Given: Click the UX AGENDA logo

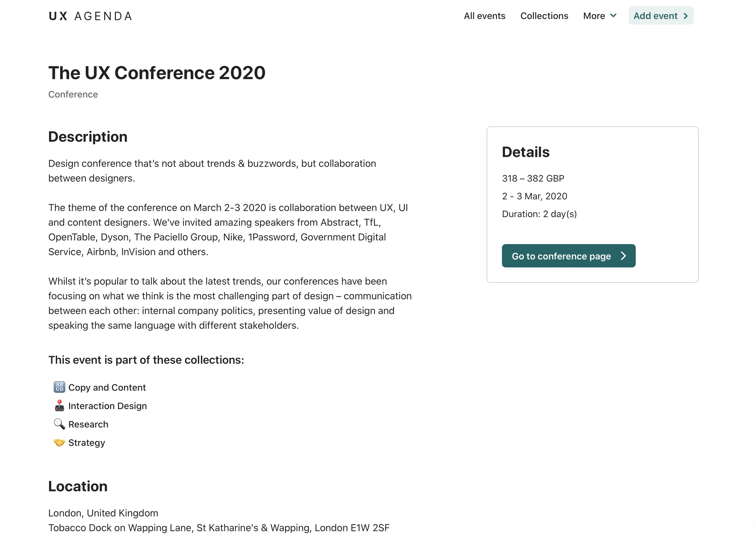Looking at the screenshot, I should pos(90,16).
